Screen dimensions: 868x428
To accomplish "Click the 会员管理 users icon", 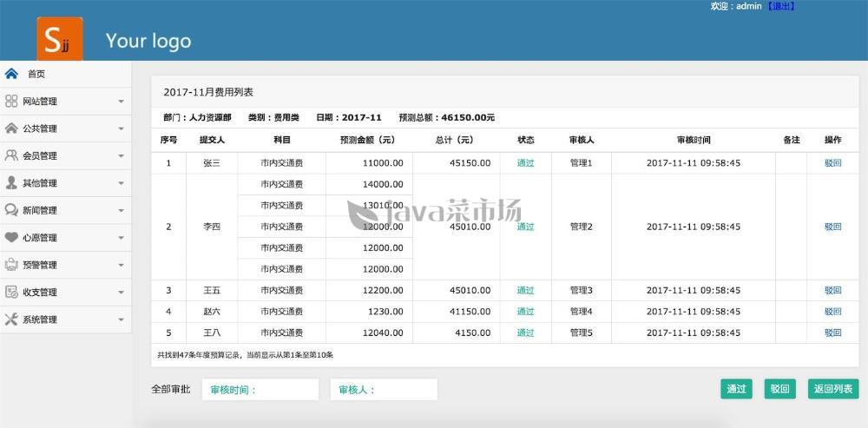I will [x=11, y=155].
